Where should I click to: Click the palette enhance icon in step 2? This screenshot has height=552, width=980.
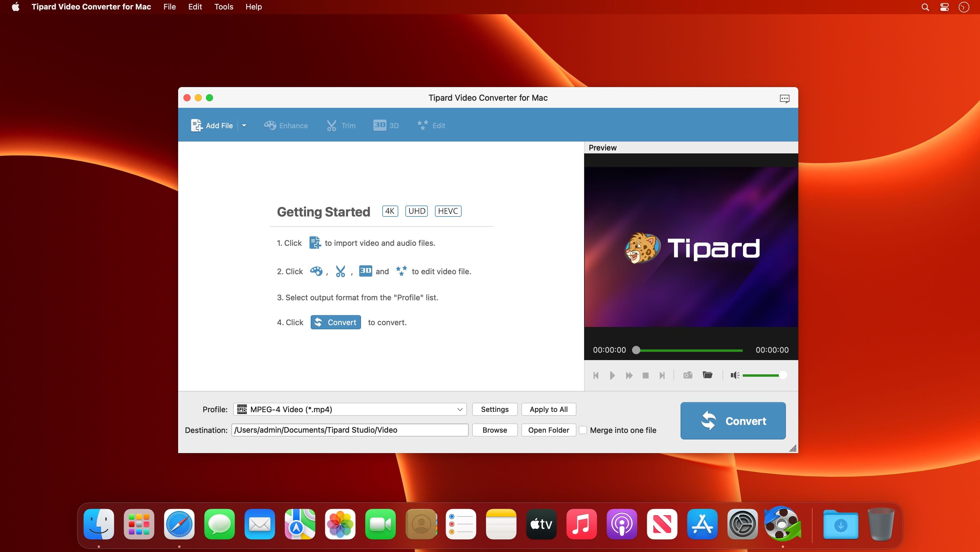316,271
